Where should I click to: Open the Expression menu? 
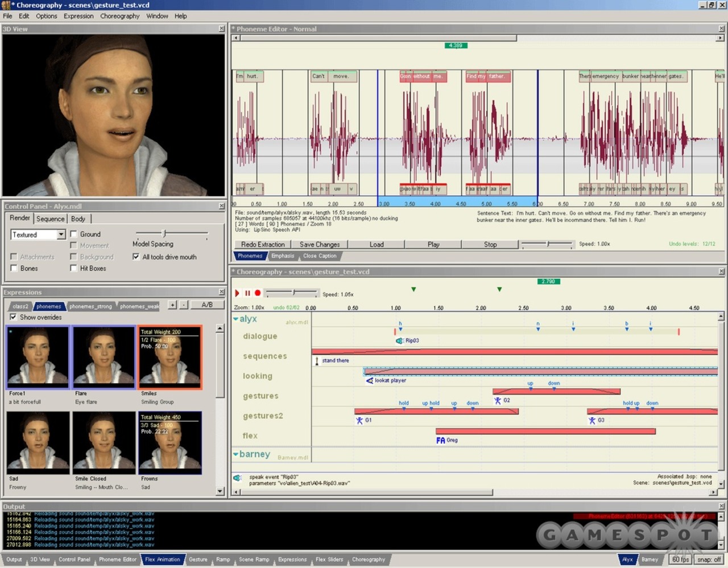(x=78, y=16)
